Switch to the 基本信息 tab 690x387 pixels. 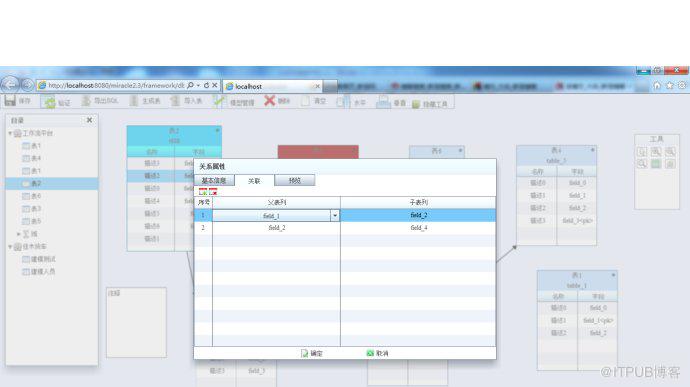click(x=214, y=181)
